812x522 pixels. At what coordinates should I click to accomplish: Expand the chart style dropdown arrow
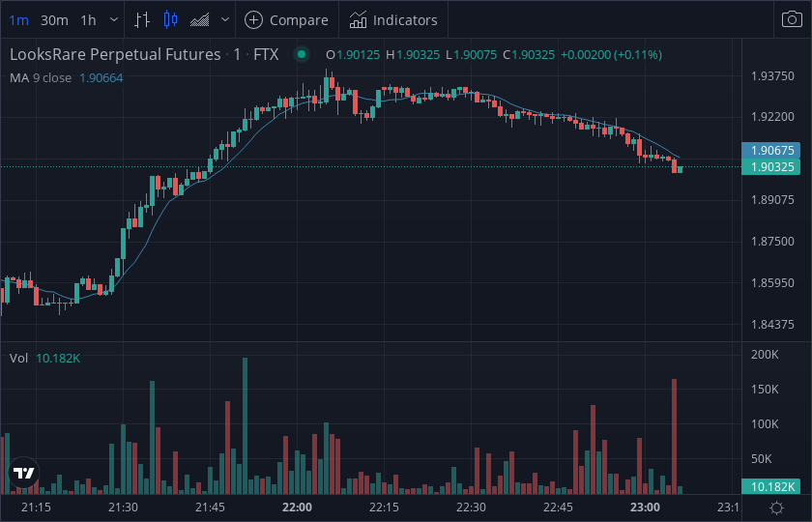tap(224, 20)
